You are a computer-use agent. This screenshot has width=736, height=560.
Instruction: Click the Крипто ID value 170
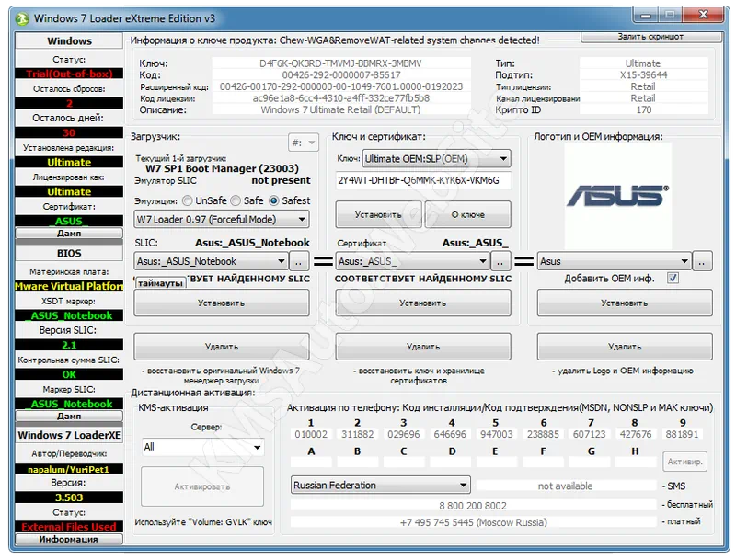pyautogui.click(x=643, y=109)
